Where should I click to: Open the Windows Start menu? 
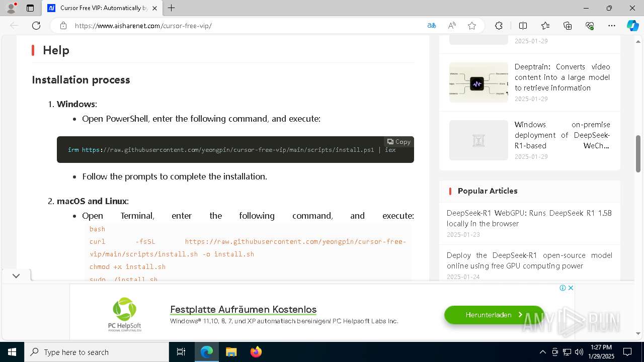tap(12, 352)
